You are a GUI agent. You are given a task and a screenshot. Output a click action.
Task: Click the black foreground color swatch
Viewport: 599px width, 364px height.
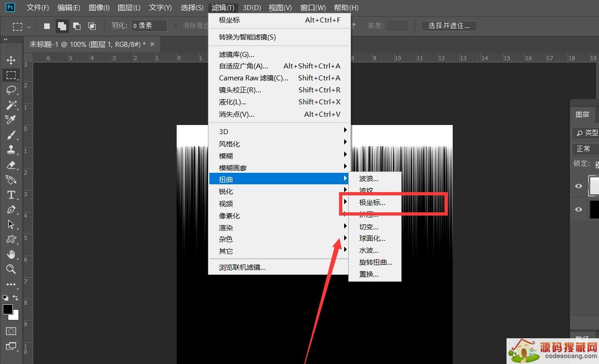click(x=7, y=309)
